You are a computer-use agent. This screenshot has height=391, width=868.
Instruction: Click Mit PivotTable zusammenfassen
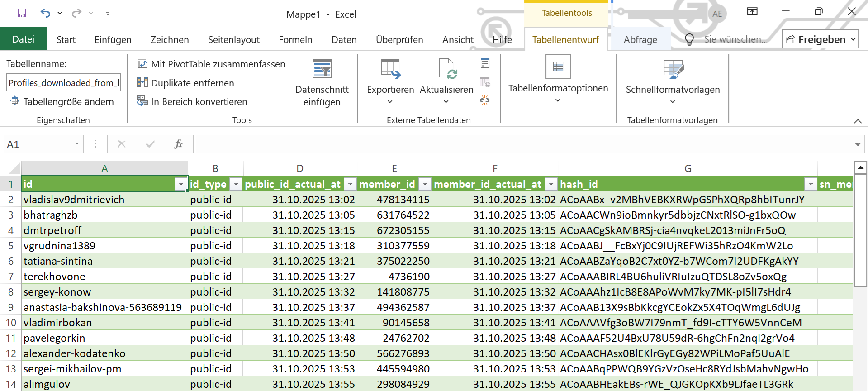pyautogui.click(x=212, y=64)
